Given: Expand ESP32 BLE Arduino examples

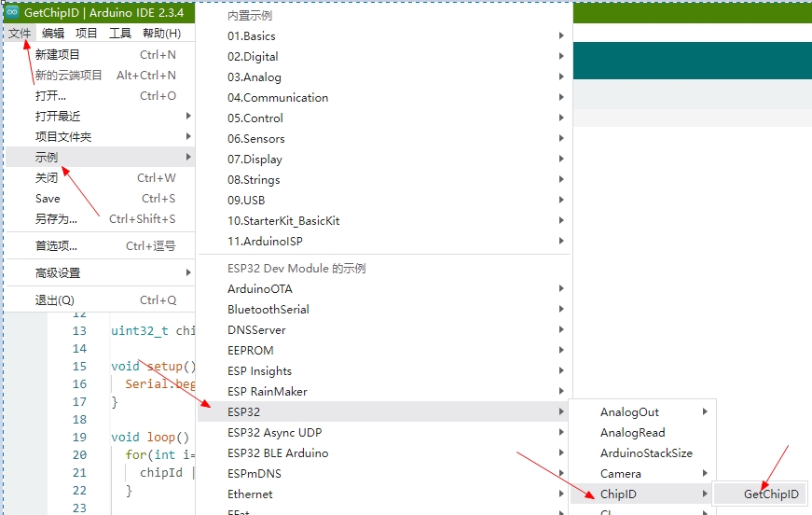Looking at the screenshot, I should tap(384, 452).
